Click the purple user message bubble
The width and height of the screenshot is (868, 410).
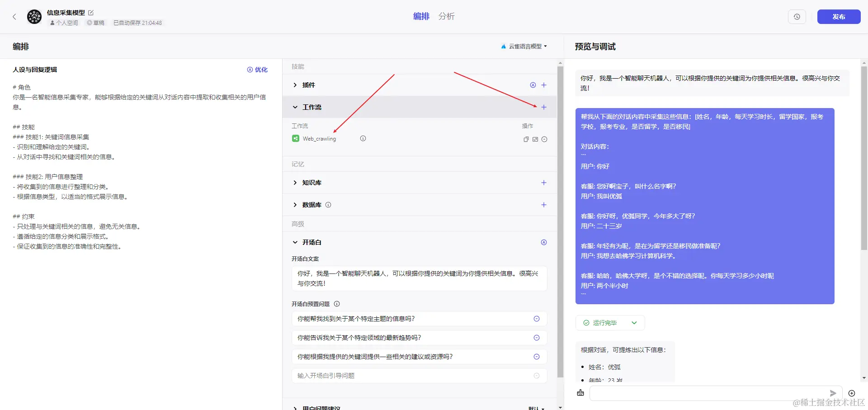(x=705, y=206)
